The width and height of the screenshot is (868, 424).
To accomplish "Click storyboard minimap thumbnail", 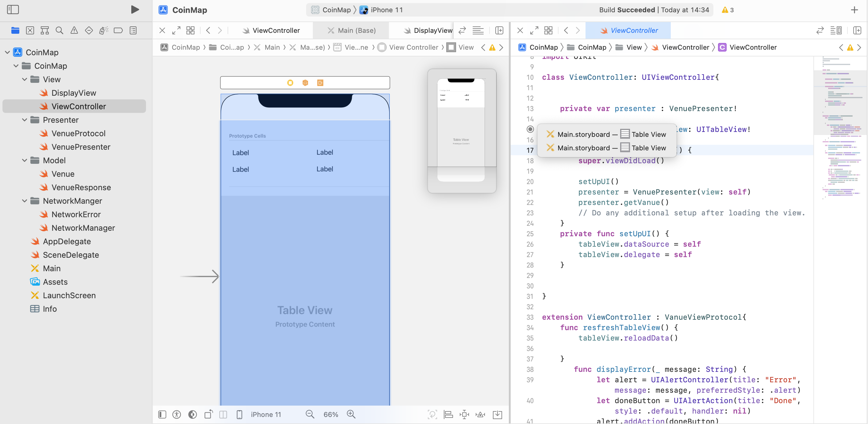I will (x=462, y=131).
